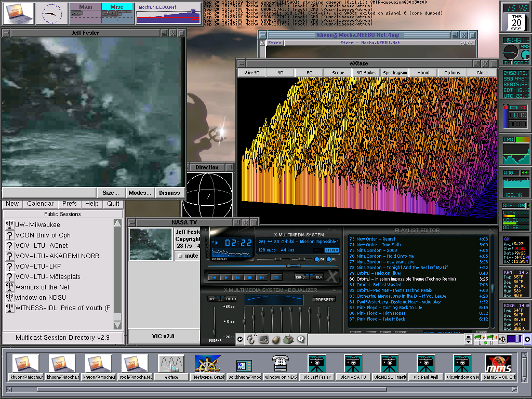The image size is (532, 399).
Task: Click the XMMS play button
Action: [x=226, y=277]
